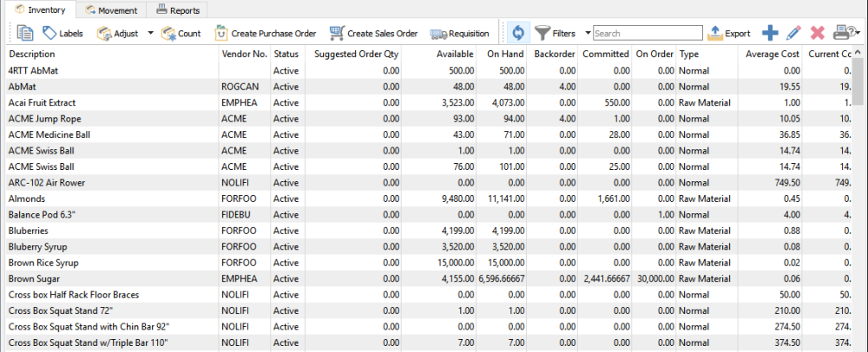Viewport: 868px width, 352px height.
Task: Select the 4RTT AbMat row
Action: point(429,71)
